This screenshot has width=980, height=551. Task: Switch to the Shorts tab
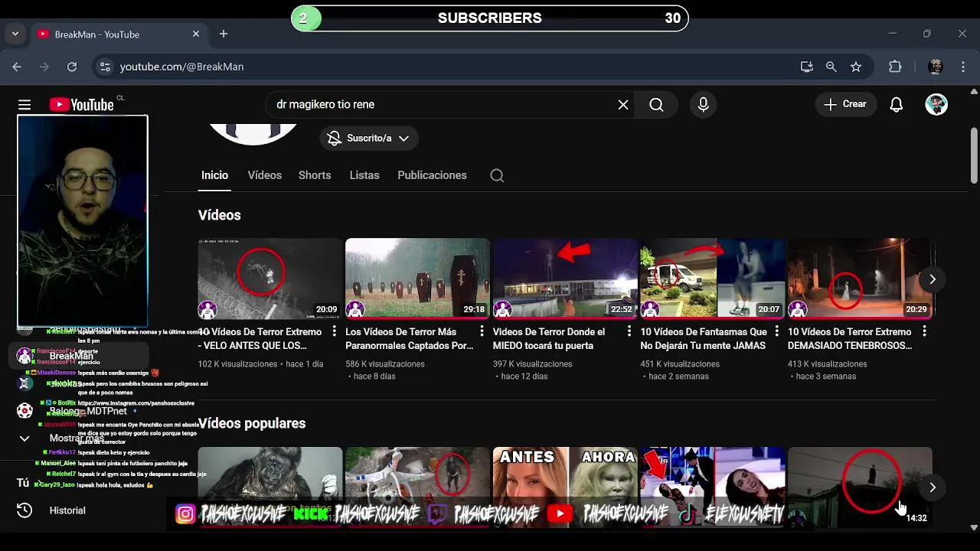315,175
